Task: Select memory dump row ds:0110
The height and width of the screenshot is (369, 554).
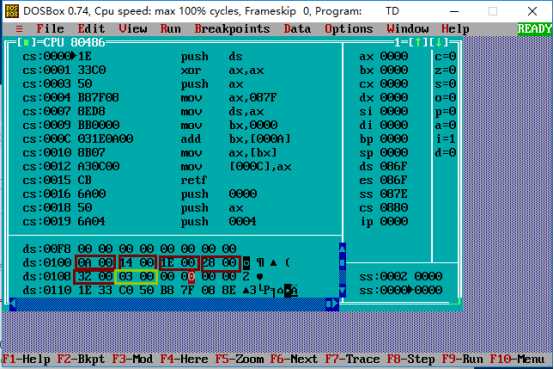Action: (160, 291)
